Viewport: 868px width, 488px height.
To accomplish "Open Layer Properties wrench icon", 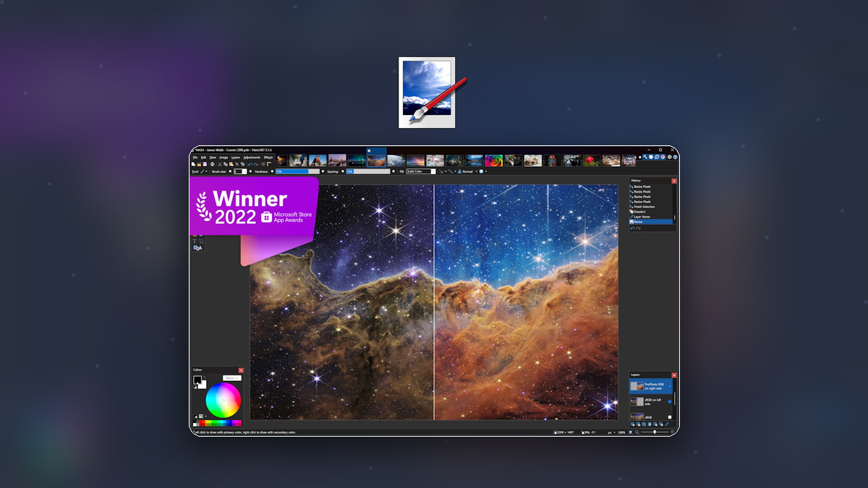I will click(x=667, y=424).
